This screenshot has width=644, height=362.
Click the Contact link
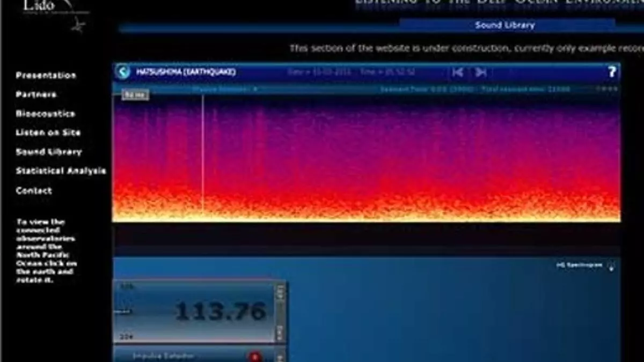34,190
